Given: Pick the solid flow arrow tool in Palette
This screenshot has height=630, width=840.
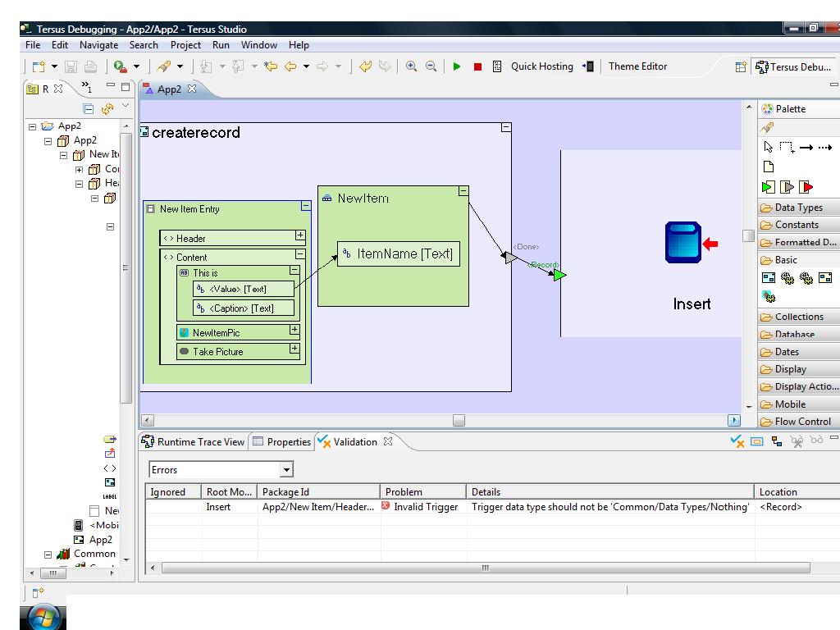Looking at the screenshot, I should 806,148.
